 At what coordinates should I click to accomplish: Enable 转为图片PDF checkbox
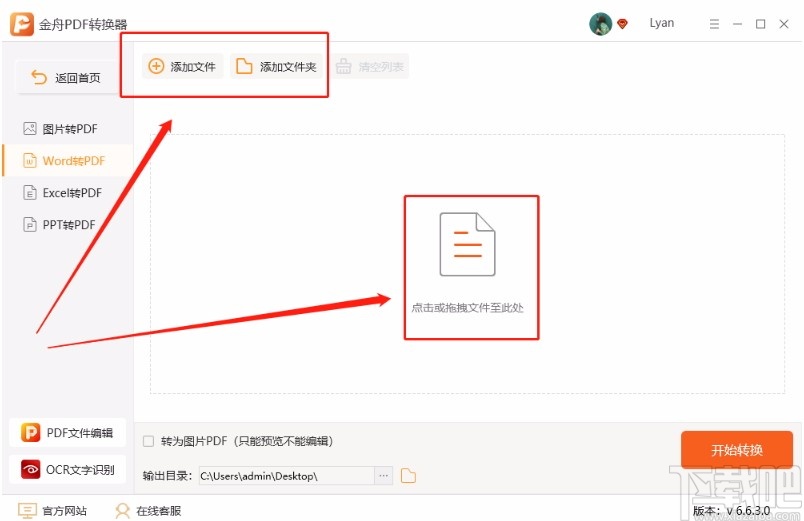click(149, 441)
